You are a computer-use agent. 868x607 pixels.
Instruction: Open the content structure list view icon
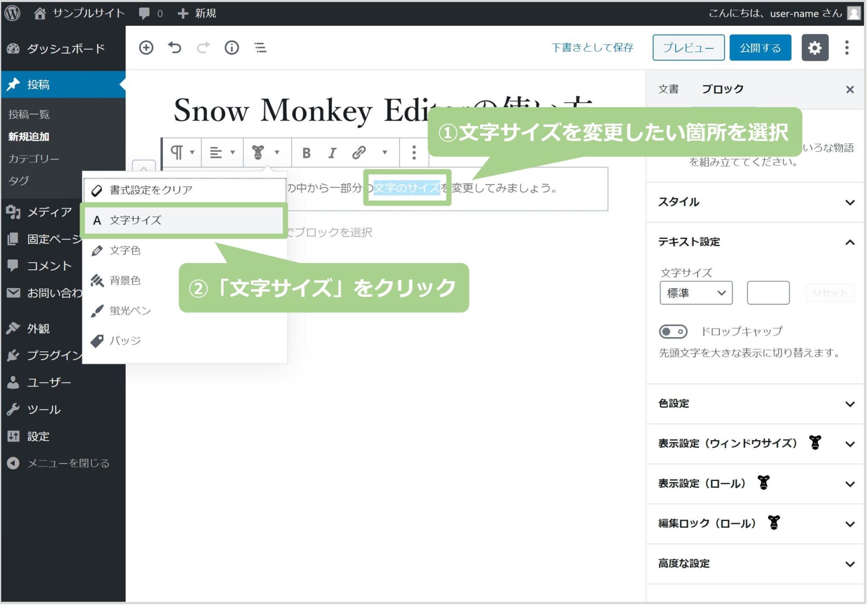click(260, 48)
